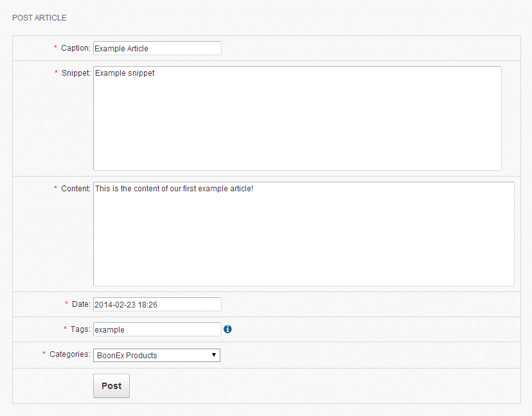Click the red asterisk beside Caption
The image size is (532, 416).
[56, 48]
